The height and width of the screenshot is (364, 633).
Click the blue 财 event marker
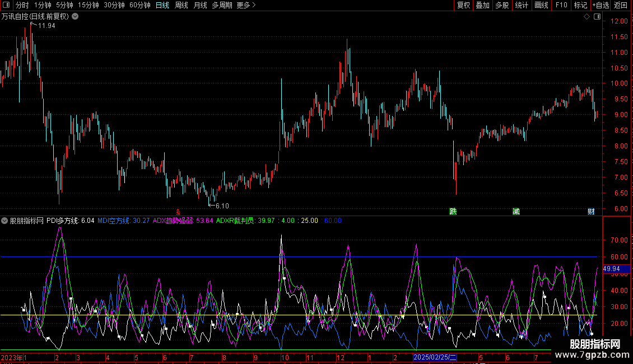(x=591, y=212)
